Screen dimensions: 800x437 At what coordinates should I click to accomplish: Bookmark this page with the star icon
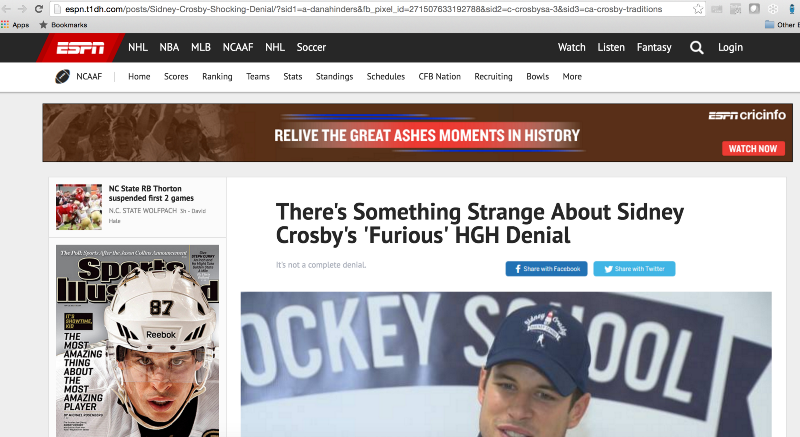[698, 9]
